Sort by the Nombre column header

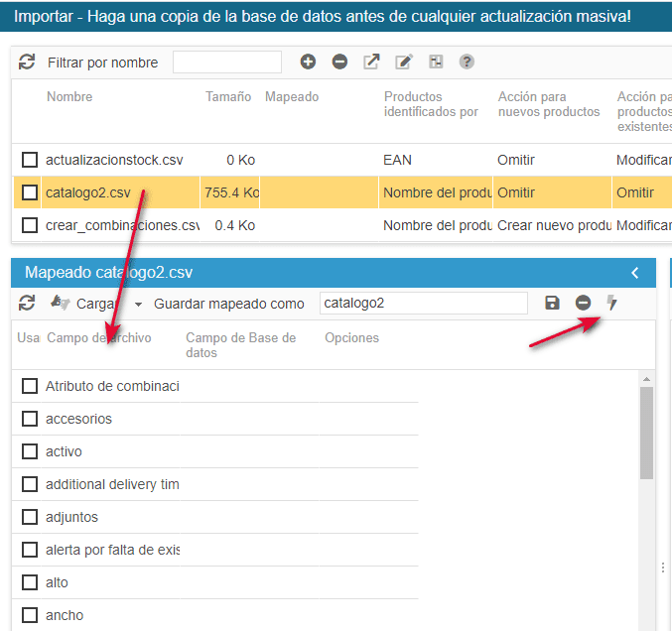pos(69,97)
